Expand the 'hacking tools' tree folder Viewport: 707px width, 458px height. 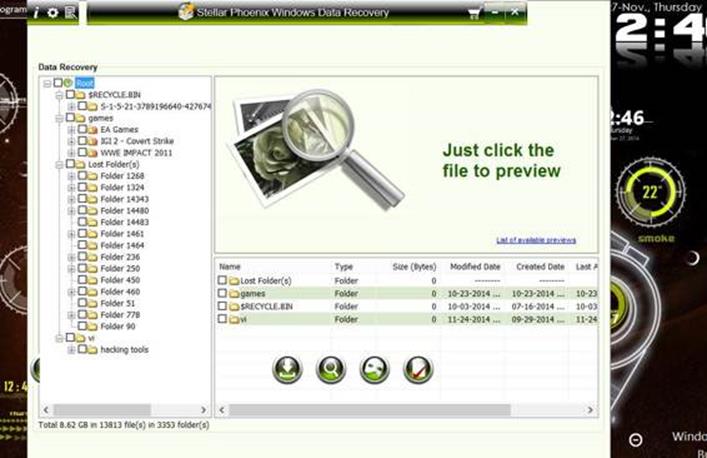(71, 350)
